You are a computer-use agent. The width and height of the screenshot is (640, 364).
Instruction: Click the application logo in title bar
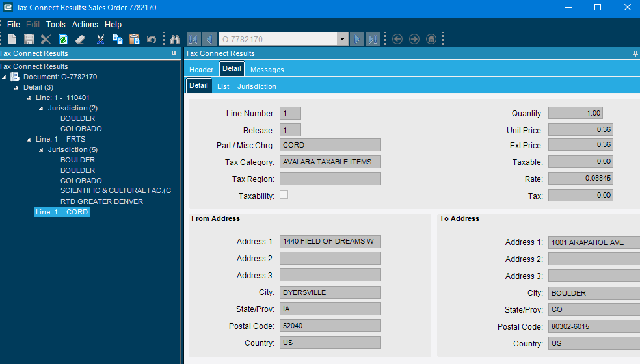pyautogui.click(x=7, y=7)
